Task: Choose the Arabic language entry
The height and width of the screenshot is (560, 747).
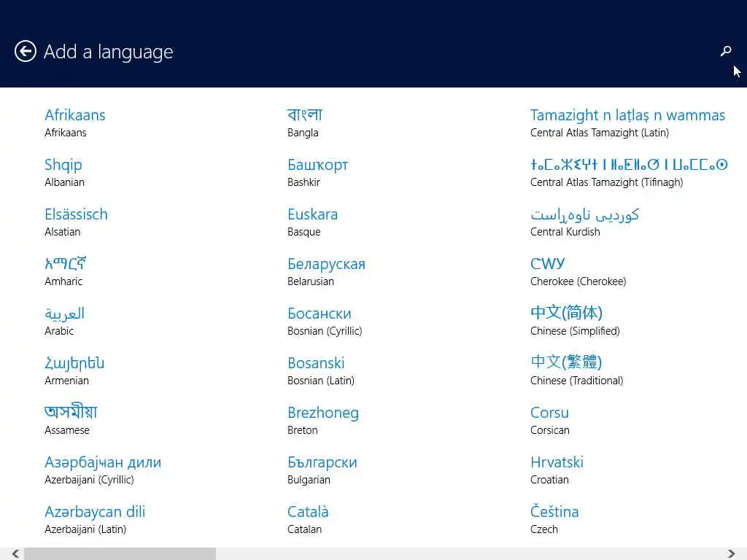Action: tap(64, 321)
